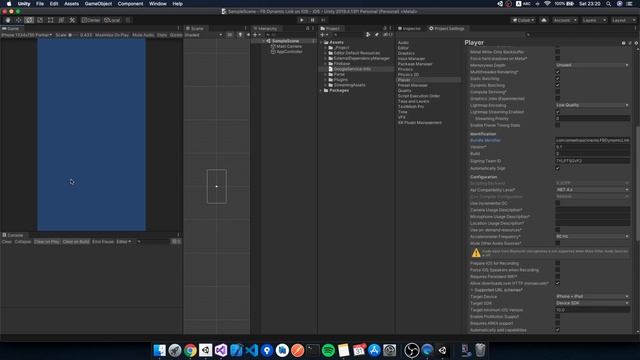The image size is (640, 360).
Task: Click Mute Audio in Game view
Action: (x=143, y=35)
